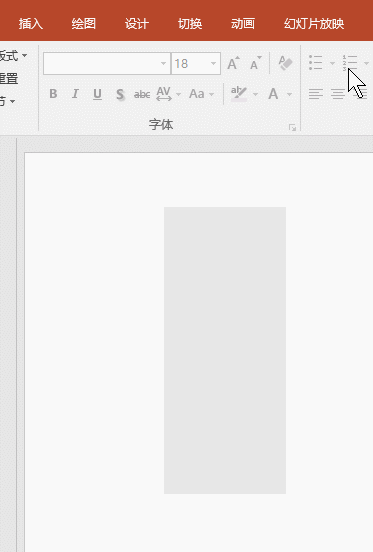This screenshot has height=552, width=373.
Task: Open the font color dropdown arrow
Action: coord(289,94)
